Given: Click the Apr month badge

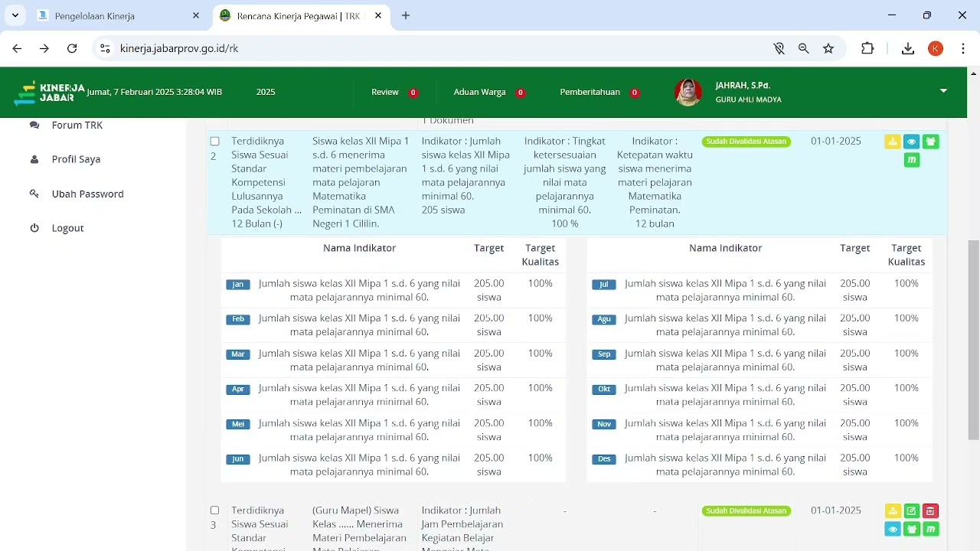Looking at the screenshot, I should [238, 390].
